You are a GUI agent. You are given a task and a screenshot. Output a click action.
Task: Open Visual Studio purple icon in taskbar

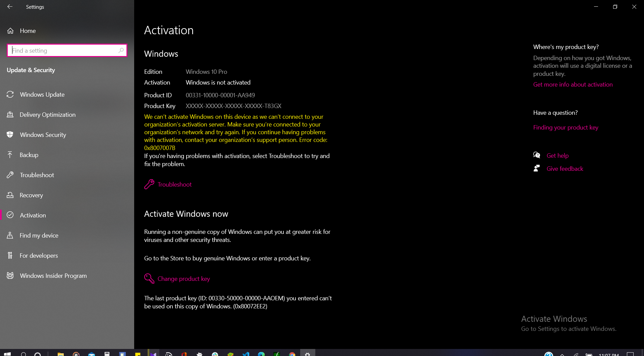click(153, 354)
